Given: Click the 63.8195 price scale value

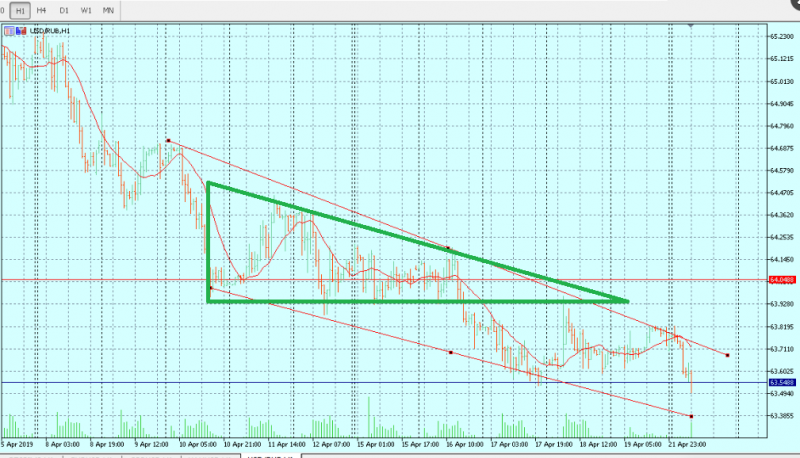Looking at the screenshot, I should [x=782, y=327].
